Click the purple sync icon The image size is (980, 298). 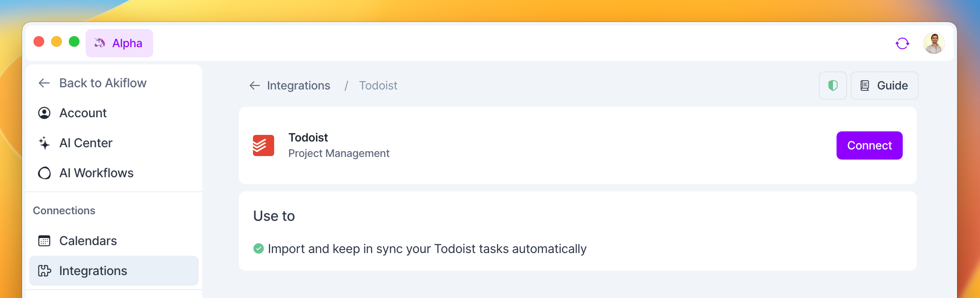(902, 43)
